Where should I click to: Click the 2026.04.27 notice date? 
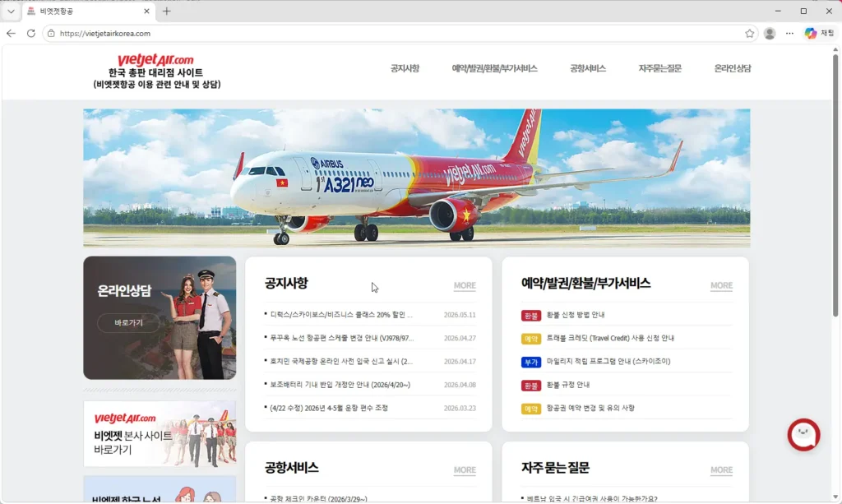(460, 338)
